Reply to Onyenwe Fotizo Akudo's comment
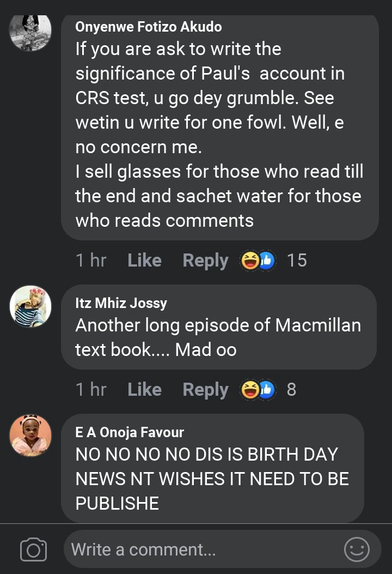The image size is (392, 574). coord(205,261)
